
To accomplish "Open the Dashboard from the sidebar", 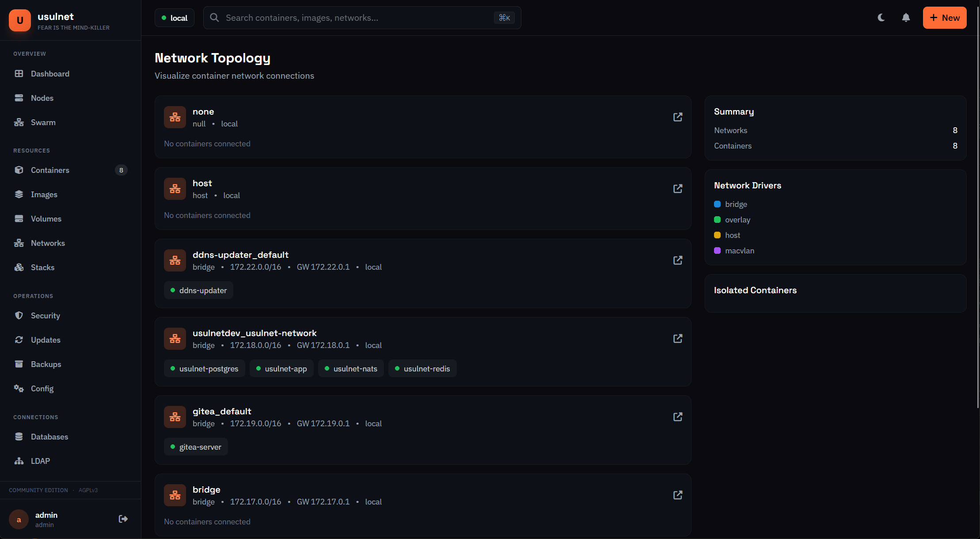I will coord(49,73).
